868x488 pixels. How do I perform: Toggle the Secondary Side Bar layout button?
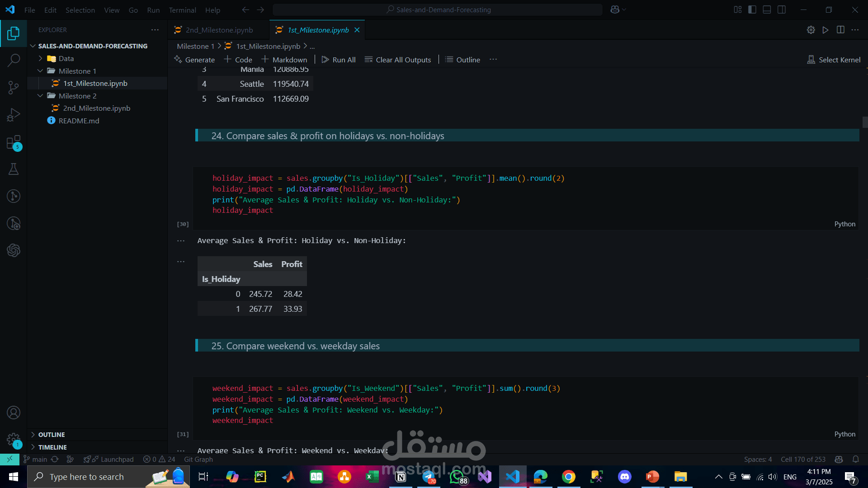point(782,9)
